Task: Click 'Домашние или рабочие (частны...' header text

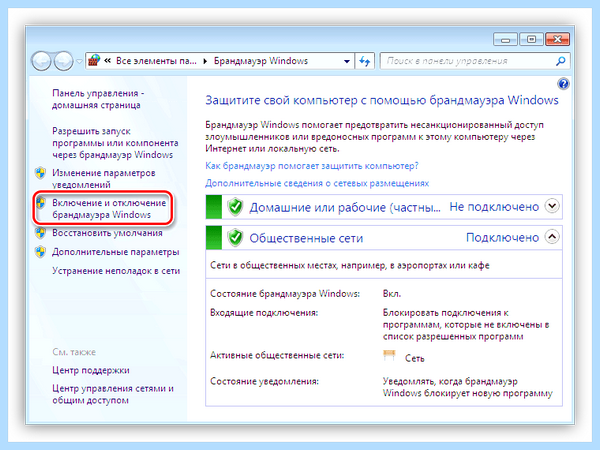Action: pyautogui.click(x=345, y=207)
